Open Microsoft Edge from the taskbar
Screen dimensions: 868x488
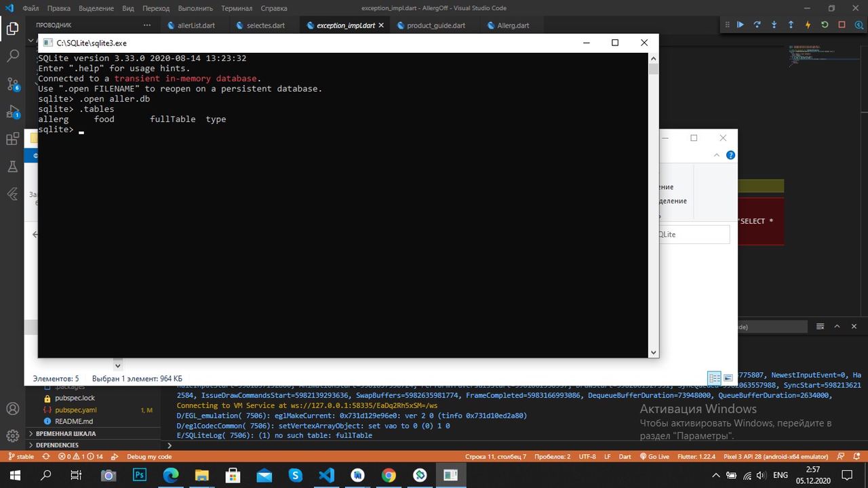tap(171, 475)
